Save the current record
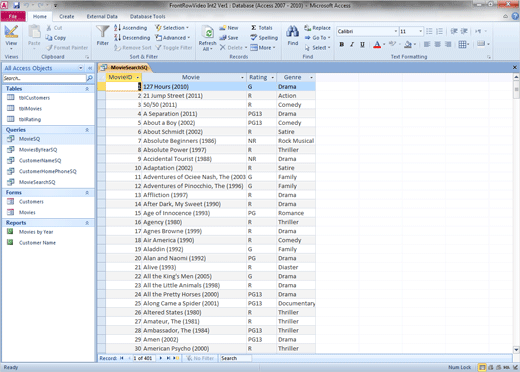 coord(229,38)
